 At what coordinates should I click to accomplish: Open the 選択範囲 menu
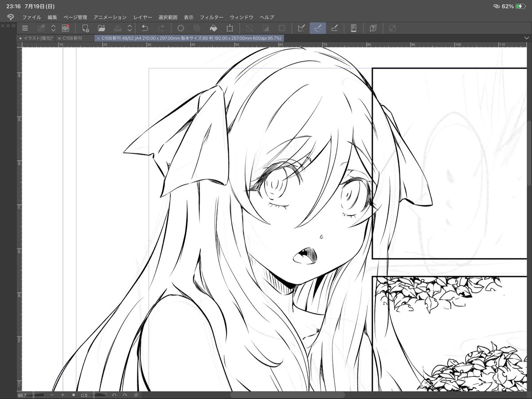[x=168, y=17]
